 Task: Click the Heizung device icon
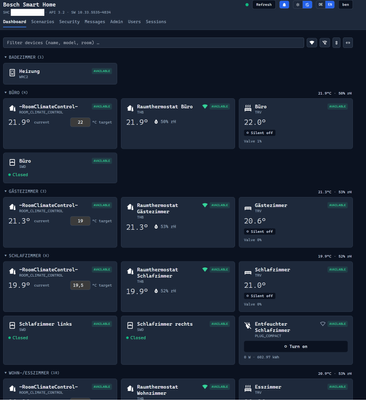pos(12,73)
